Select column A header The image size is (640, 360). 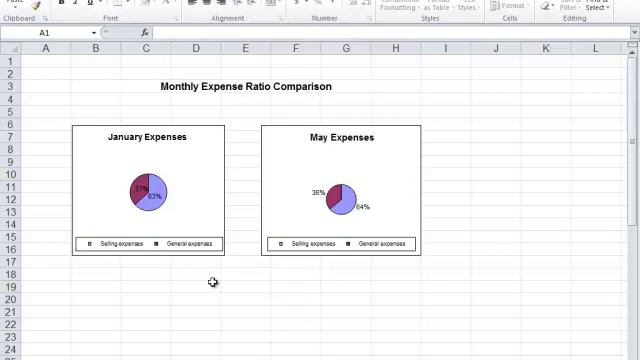(46, 49)
